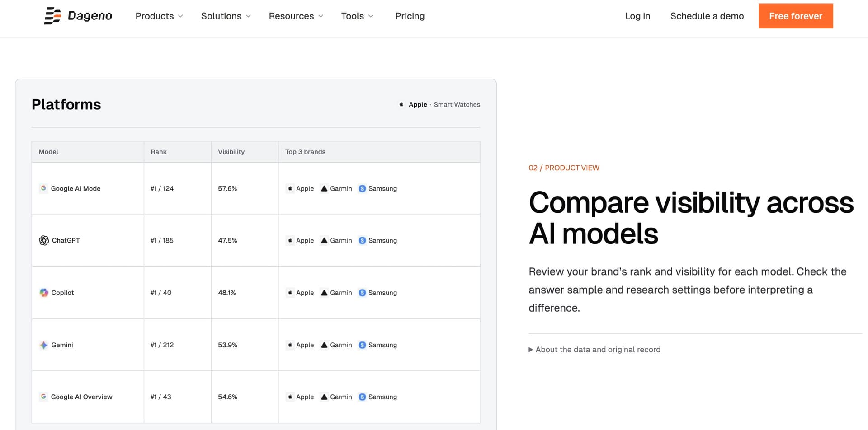The image size is (868, 430).
Task: Click the Rank column header
Action: click(x=159, y=152)
